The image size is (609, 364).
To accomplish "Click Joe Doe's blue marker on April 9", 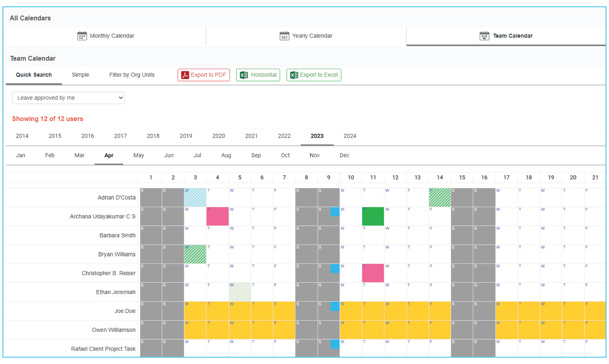I will pyautogui.click(x=335, y=306).
